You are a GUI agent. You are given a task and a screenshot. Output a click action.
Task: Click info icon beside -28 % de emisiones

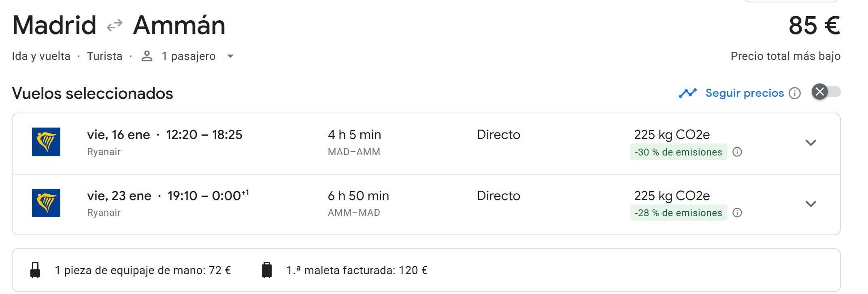(737, 213)
